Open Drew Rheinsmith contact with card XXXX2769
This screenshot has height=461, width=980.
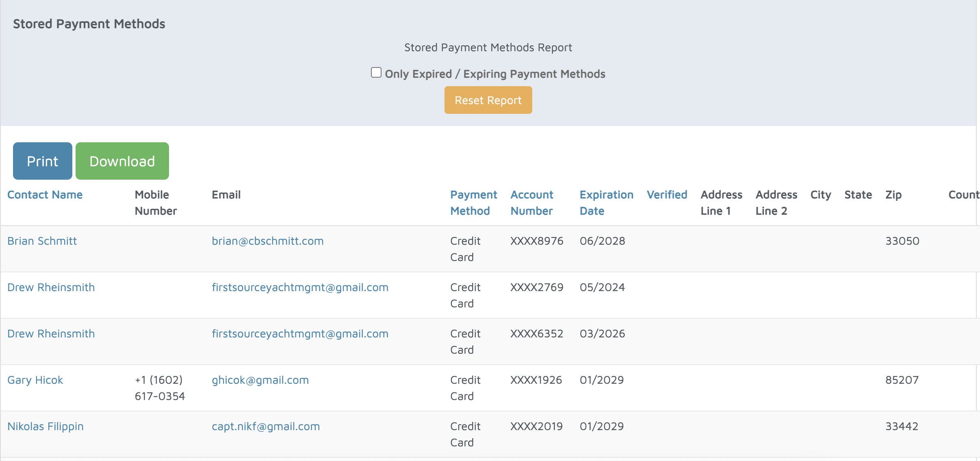point(51,287)
